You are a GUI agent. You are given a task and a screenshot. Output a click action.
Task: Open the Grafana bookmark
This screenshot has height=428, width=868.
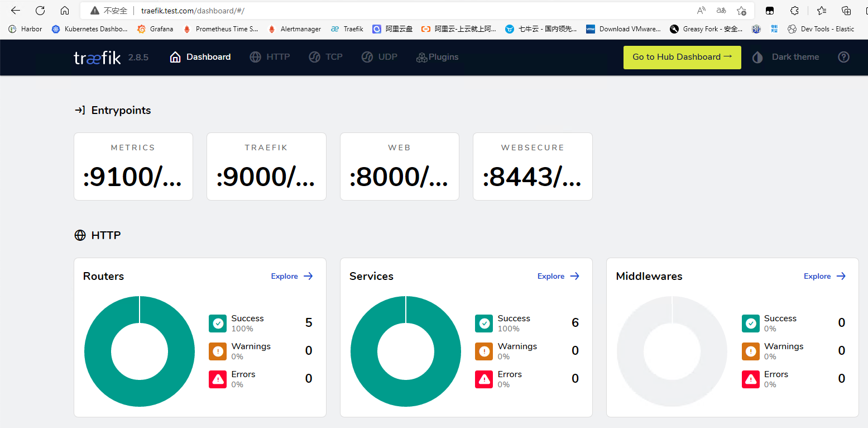point(156,29)
